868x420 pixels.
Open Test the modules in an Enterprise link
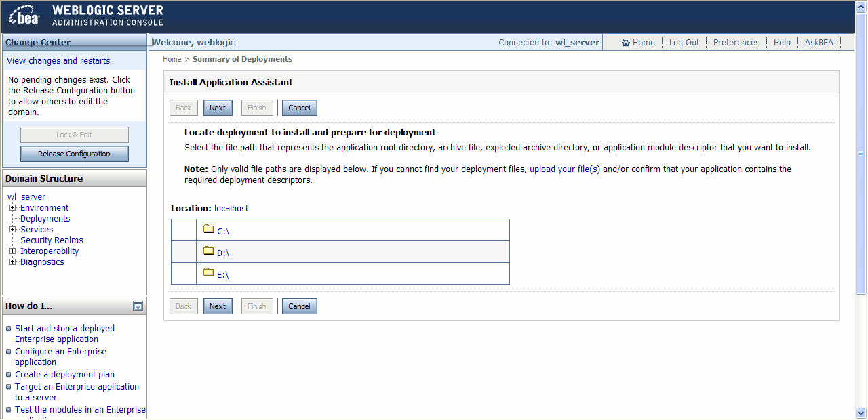tap(80, 410)
